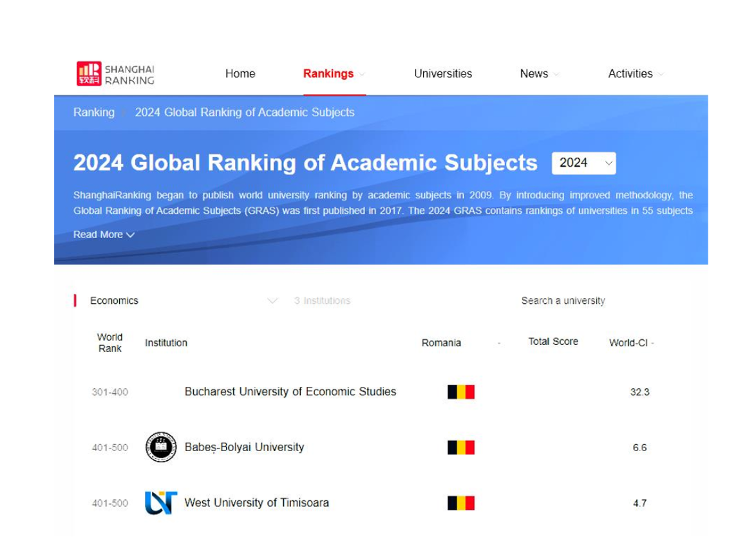Click the 6.6 World-Cl score
756x558 pixels.
(640, 448)
